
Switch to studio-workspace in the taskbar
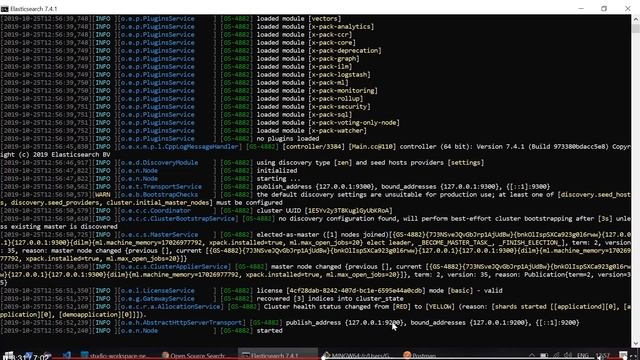[x=113, y=355]
